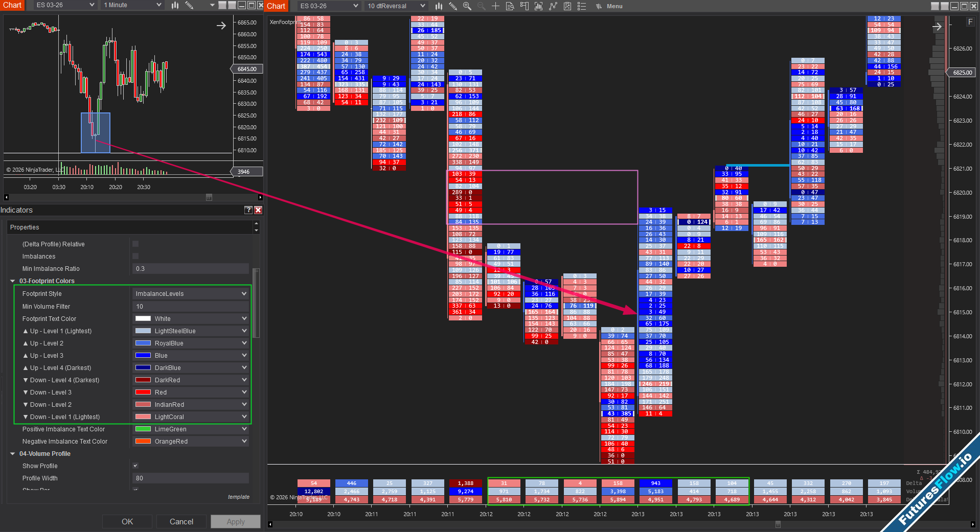Uncheck the Show Profile checkbox
980x532 pixels.
(135, 466)
